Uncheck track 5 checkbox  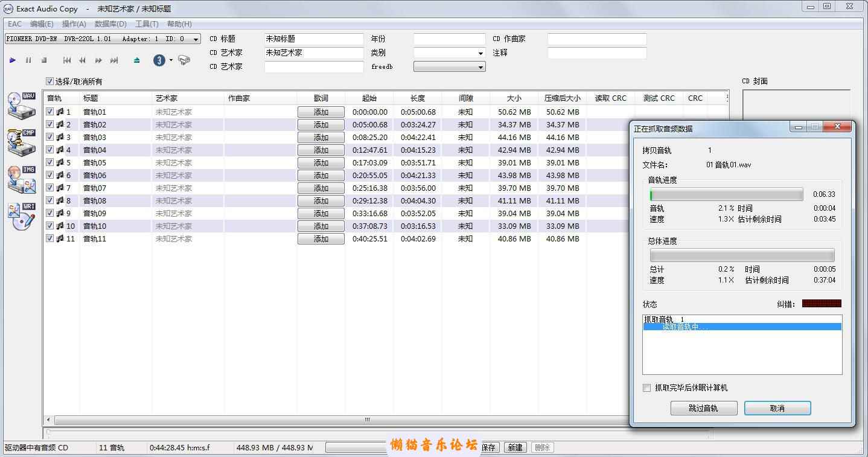[x=50, y=162]
